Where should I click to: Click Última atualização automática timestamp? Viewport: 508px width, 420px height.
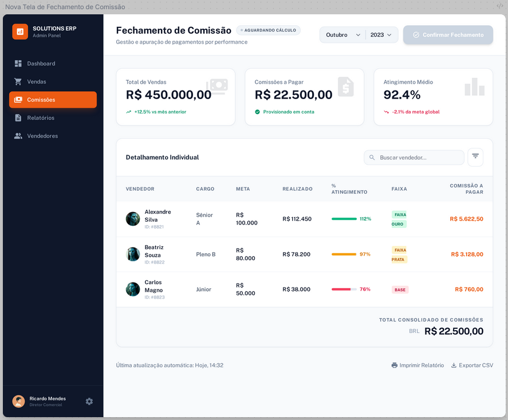[170, 365]
